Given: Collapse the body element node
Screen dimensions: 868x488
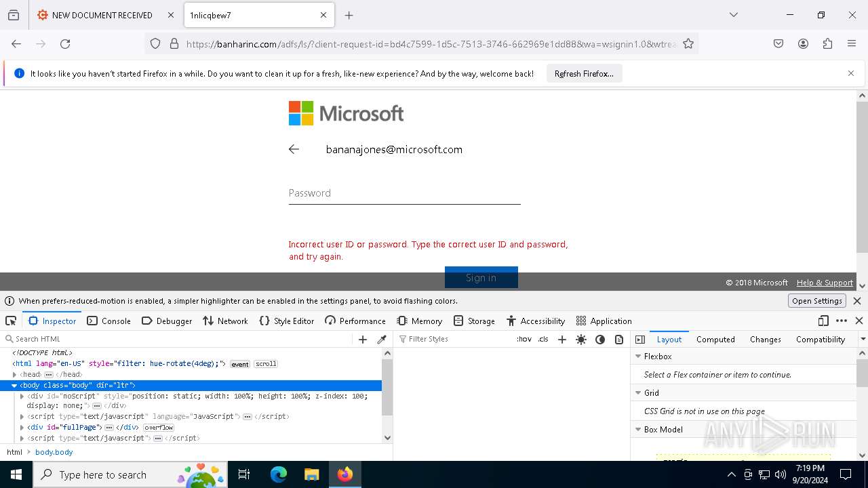Looking at the screenshot, I should (14, 385).
